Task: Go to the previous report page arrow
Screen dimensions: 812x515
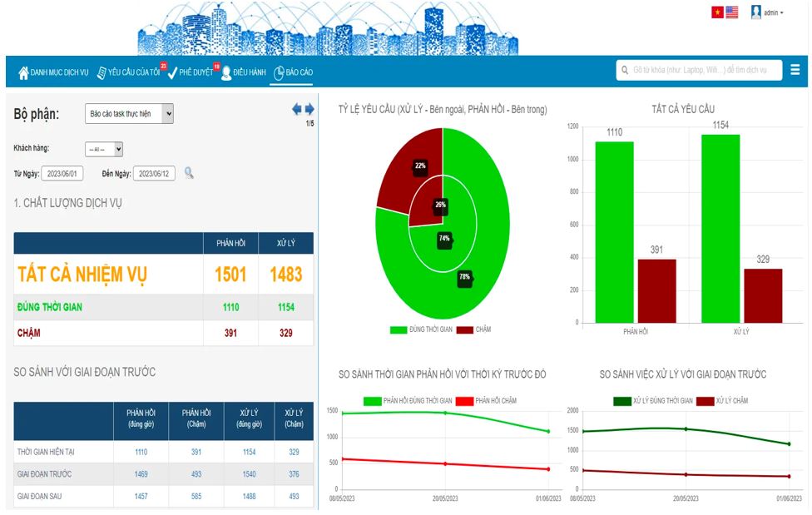Action: [296, 110]
